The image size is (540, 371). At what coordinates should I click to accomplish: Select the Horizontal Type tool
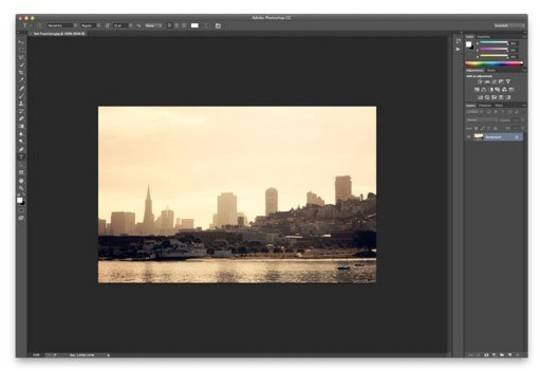click(21, 157)
